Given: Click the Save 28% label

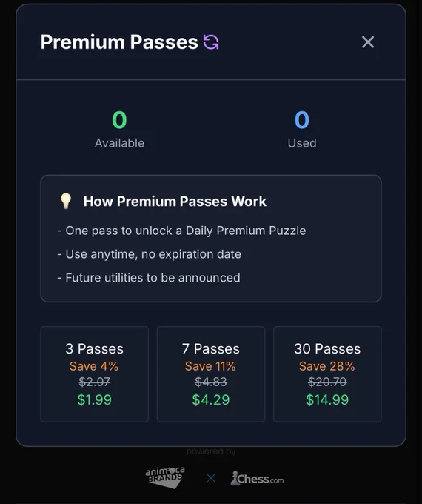Looking at the screenshot, I should tap(327, 366).
